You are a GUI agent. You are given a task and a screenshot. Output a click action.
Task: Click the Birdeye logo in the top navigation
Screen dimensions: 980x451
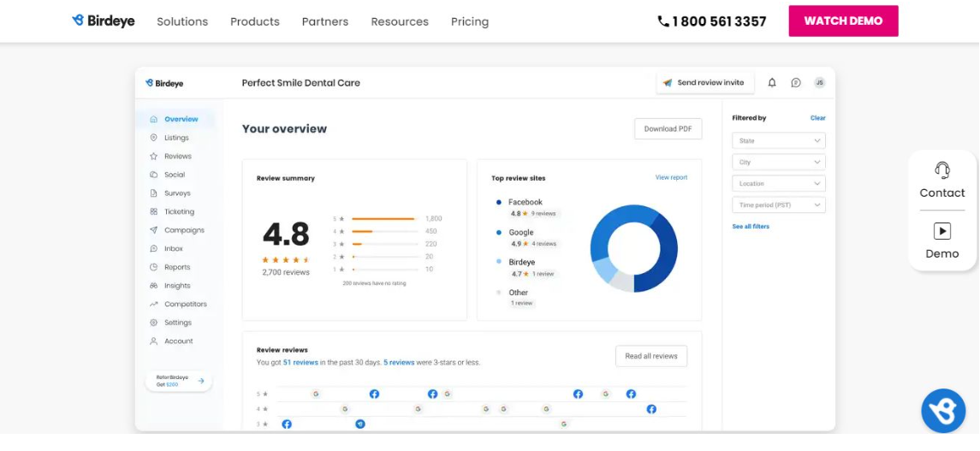click(x=103, y=21)
